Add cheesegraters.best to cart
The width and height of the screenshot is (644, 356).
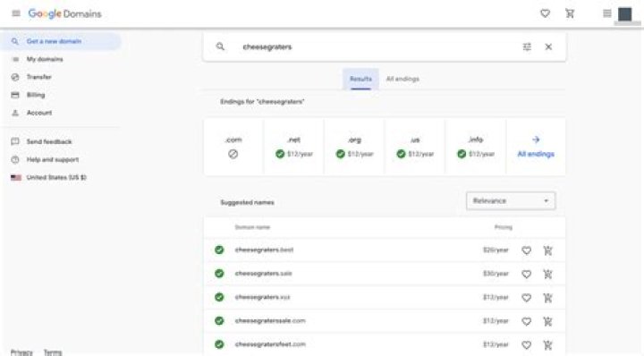[548, 250]
